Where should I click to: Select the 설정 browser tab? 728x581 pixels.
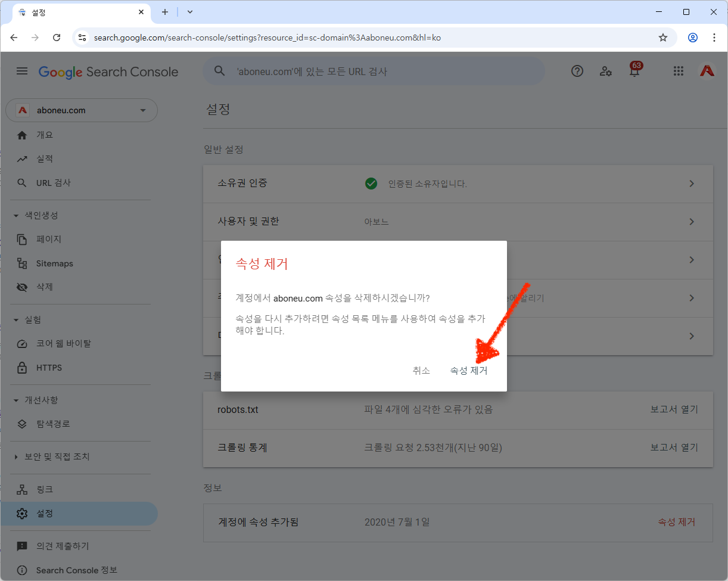click(x=81, y=13)
